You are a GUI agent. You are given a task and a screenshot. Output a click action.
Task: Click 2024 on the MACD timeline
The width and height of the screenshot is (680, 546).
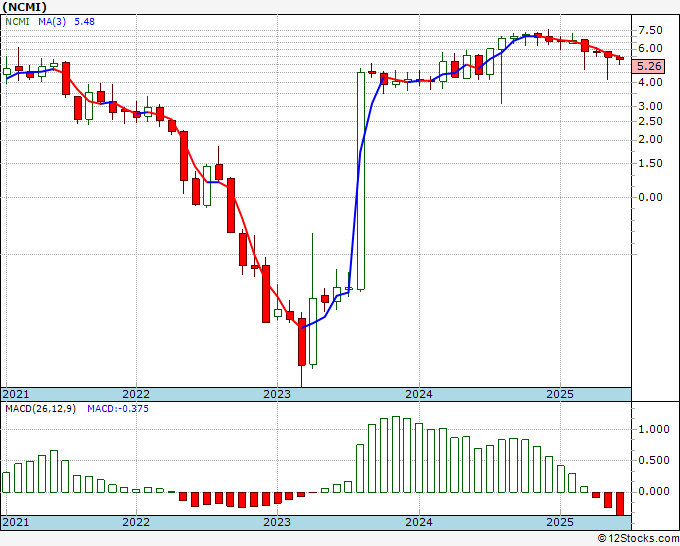(418, 522)
